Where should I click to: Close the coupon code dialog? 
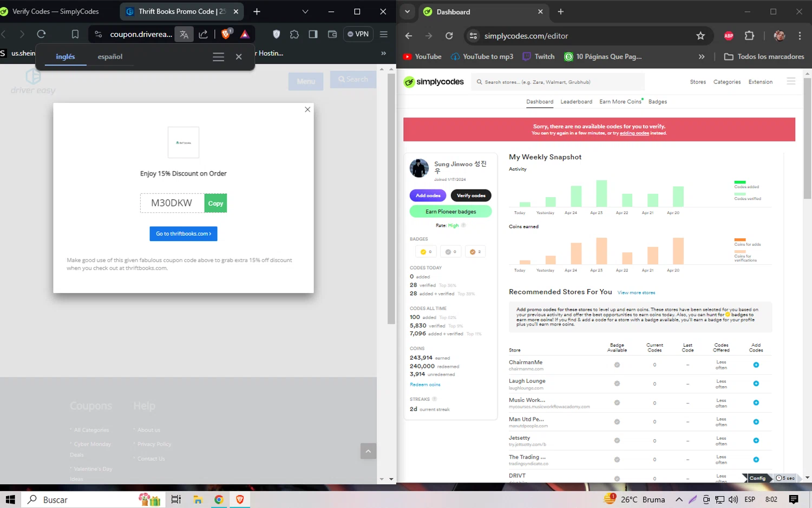pyautogui.click(x=307, y=109)
